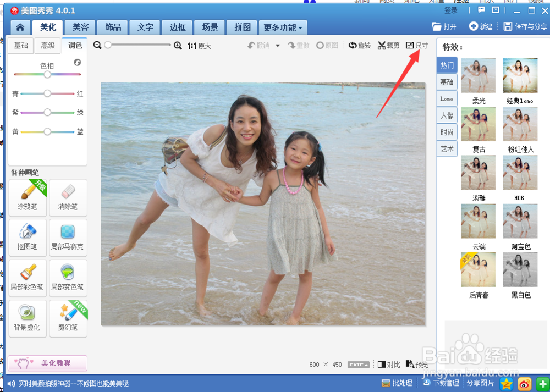Reset color adjustments with the round reset icon
This screenshot has height=392, width=550.
point(78,63)
